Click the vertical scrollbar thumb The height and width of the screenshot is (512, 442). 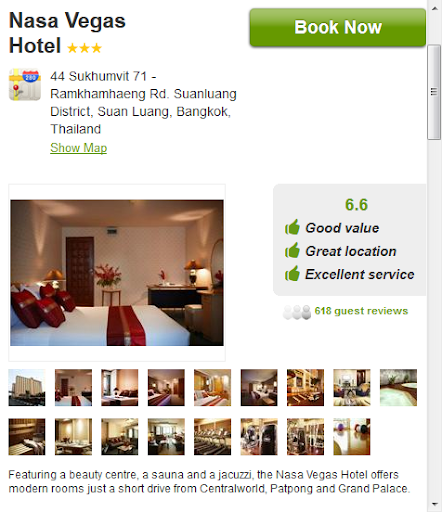click(x=434, y=92)
